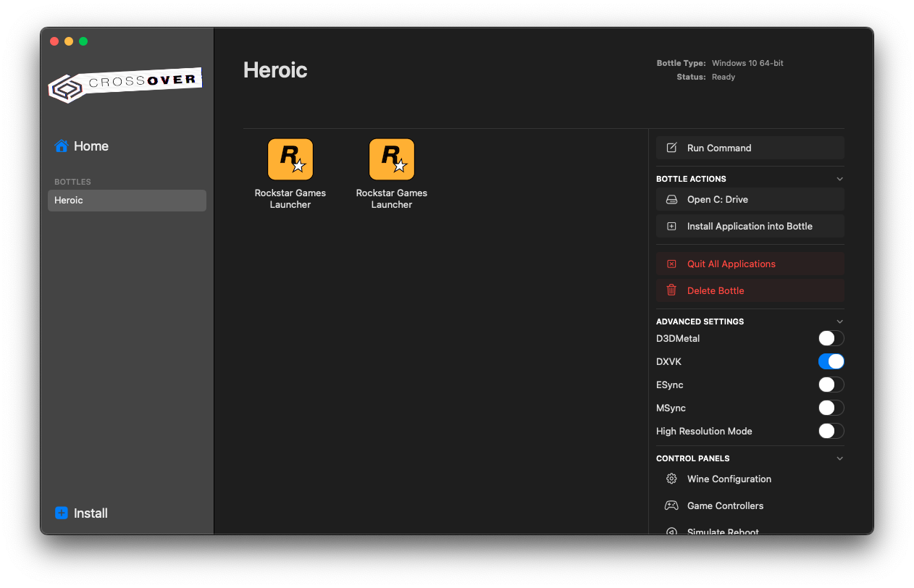Click the D3DMetal label text
The image size is (914, 588).
click(678, 338)
